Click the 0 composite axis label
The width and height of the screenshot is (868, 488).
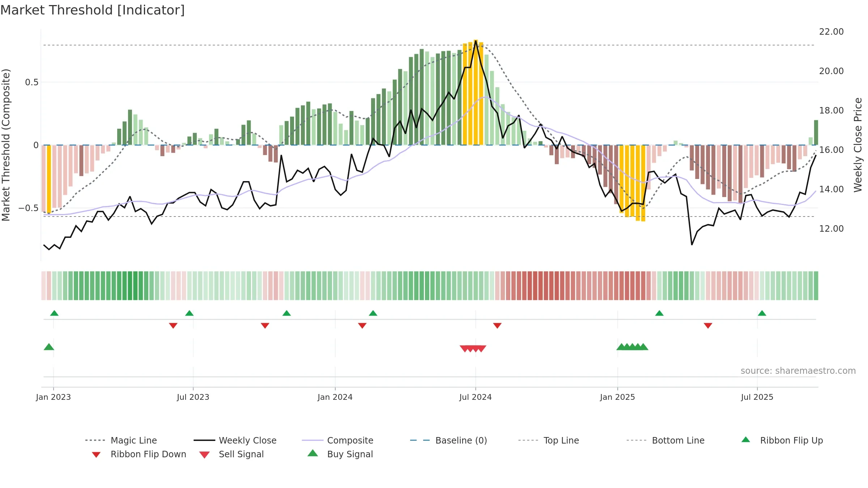(36, 145)
